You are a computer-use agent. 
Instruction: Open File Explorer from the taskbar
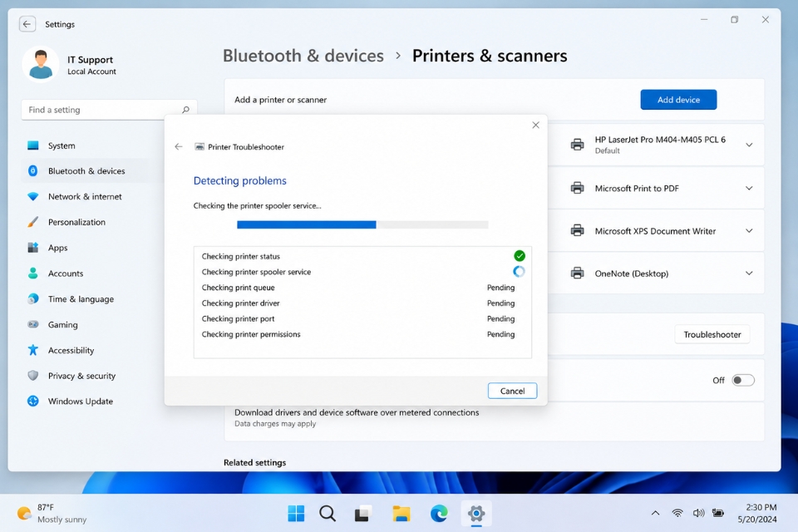coord(401,514)
